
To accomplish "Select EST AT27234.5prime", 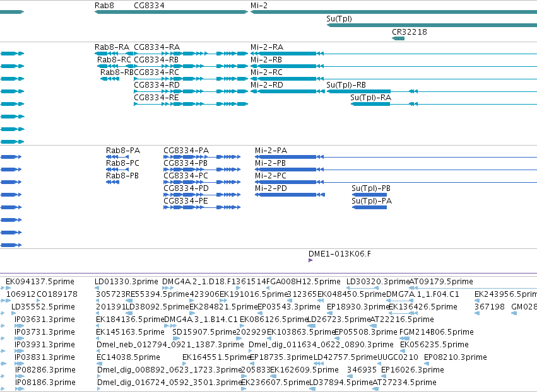I will point(404,383).
